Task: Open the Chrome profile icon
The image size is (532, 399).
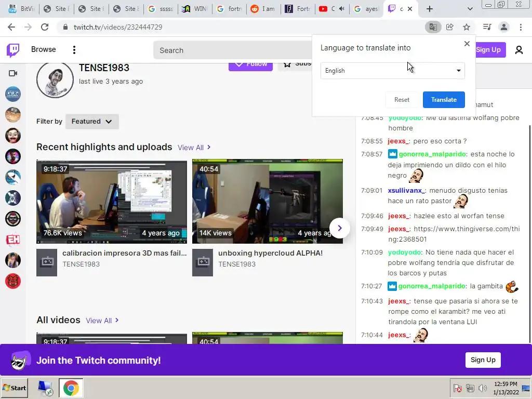Action: coord(504,27)
